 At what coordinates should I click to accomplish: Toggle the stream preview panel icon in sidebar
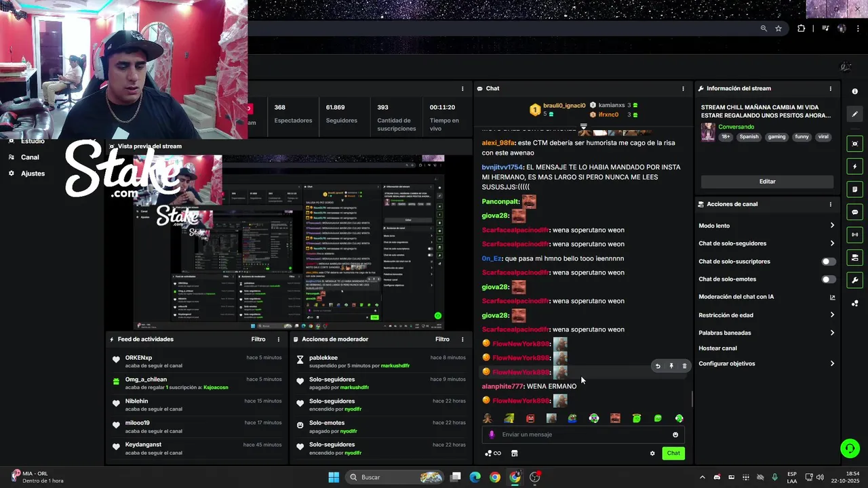pyautogui.click(x=854, y=144)
